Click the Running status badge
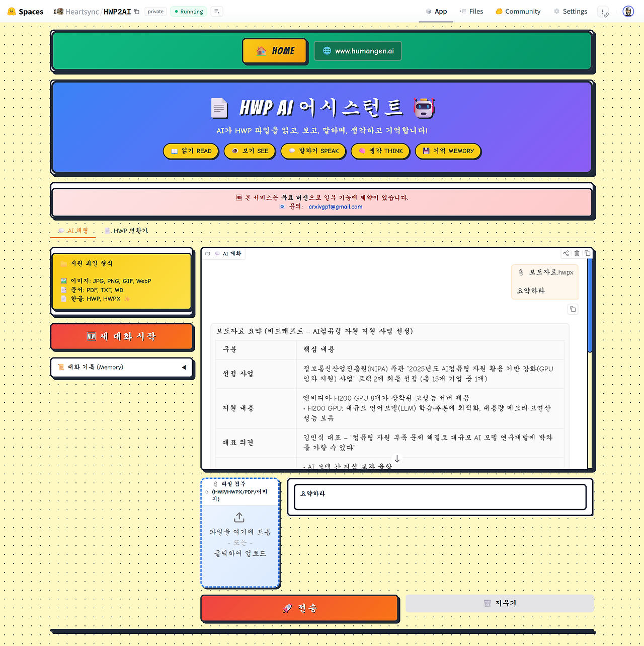Screen dimensions: 644x646 (188, 12)
